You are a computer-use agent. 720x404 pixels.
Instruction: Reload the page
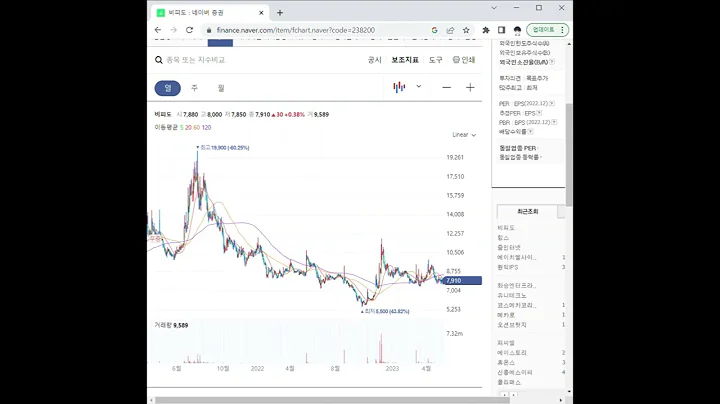coord(189,30)
